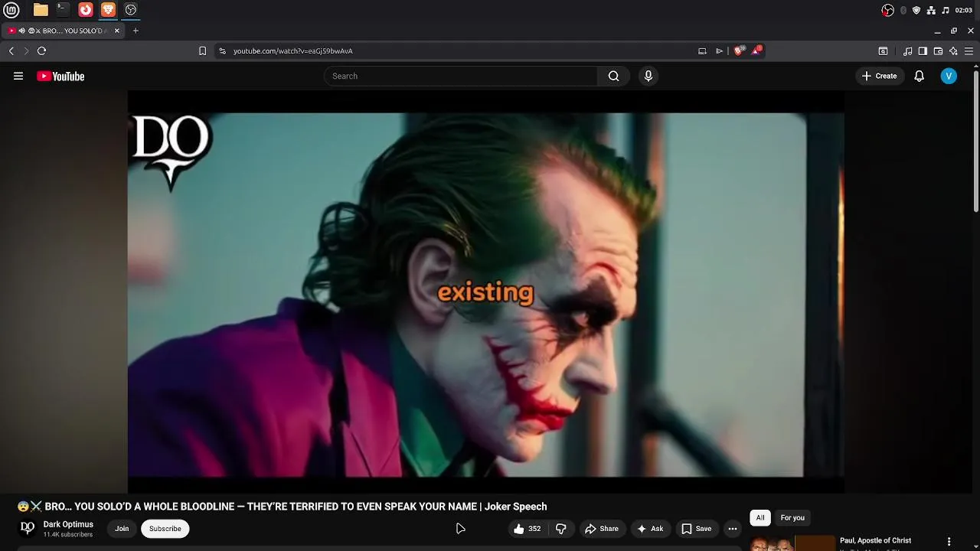Open the security shield tray icon
Screen dimensions: 980x551
pos(916,10)
